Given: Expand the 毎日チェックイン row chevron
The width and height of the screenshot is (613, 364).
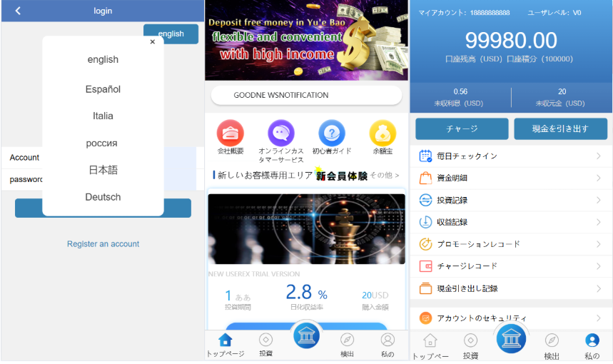Looking at the screenshot, I should click(598, 156).
